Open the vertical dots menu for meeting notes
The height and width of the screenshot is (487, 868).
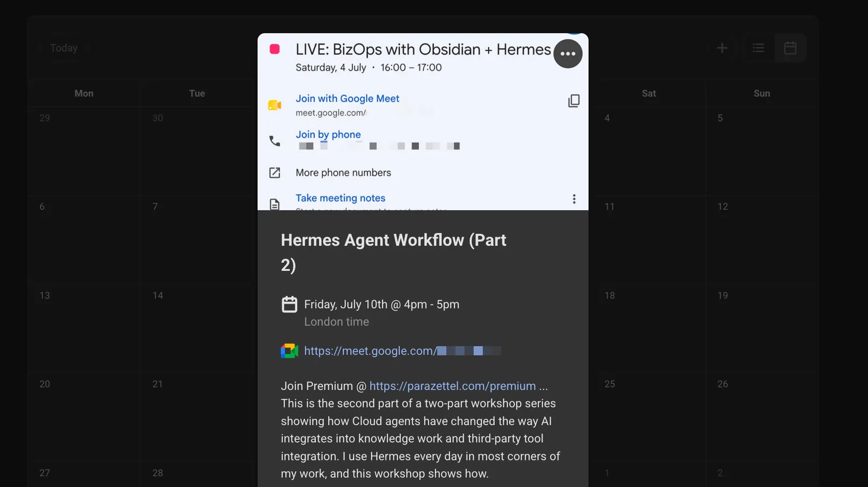[x=574, y=199]
